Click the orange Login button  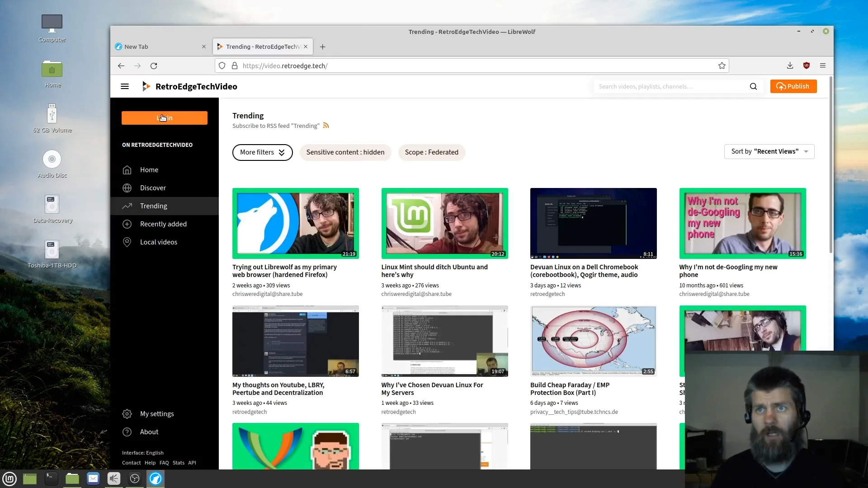point(165,118)
